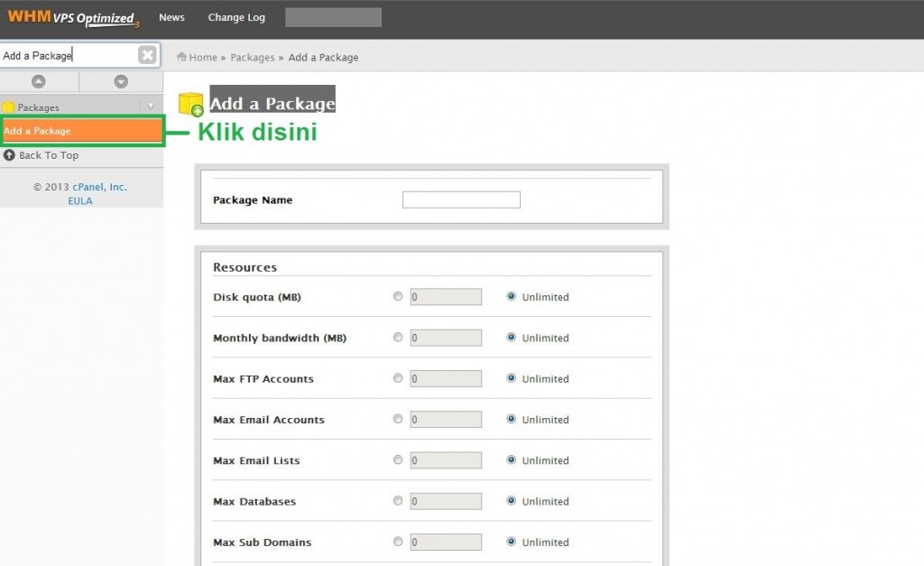Screen dimensions: 924x566
Task: Click the Packages breadcrumb link
Action: tap(253, 57)
